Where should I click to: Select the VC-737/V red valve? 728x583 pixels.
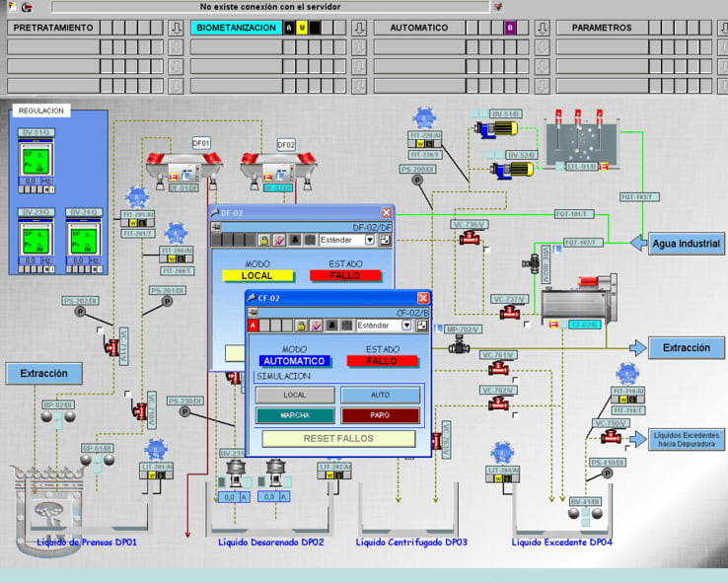(x=509, y=313)
